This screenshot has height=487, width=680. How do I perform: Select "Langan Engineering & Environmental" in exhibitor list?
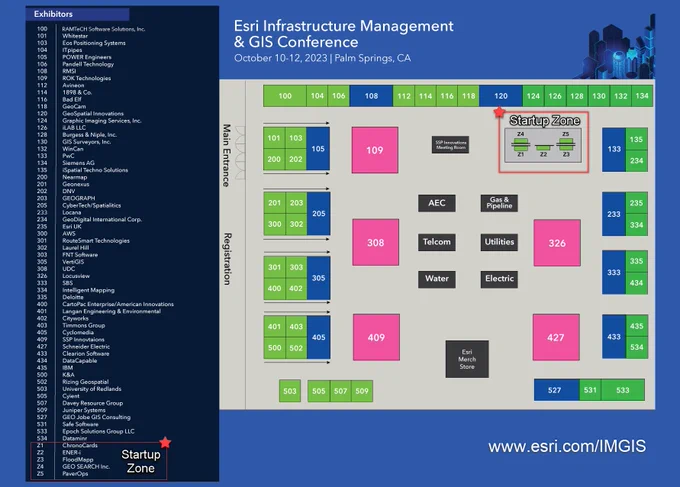pyautogui.click(x=111, y=311)
